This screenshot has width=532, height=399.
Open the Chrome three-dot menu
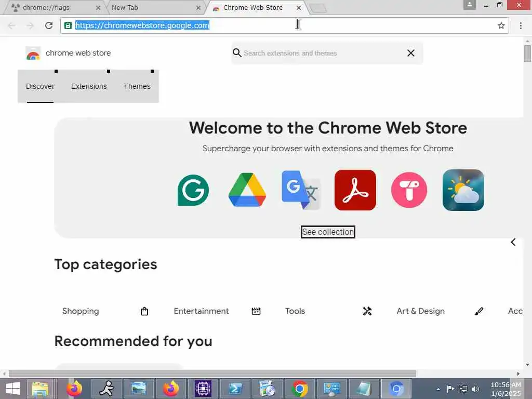click(x=521, y=25)
